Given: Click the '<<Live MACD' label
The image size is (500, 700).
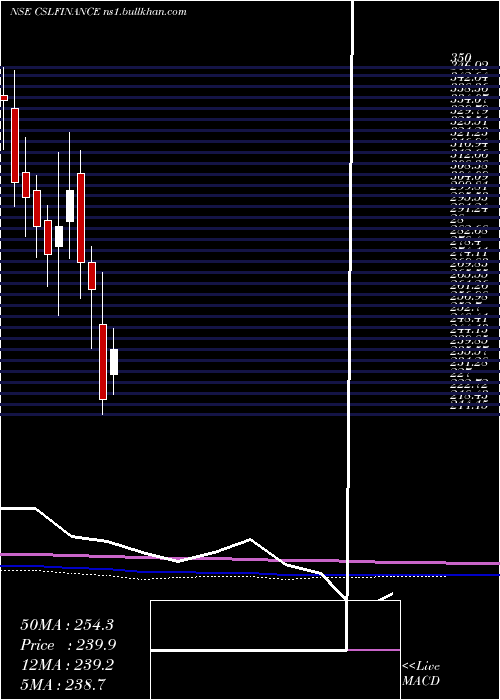Looking at the screenshot, I should click(421, 674).
